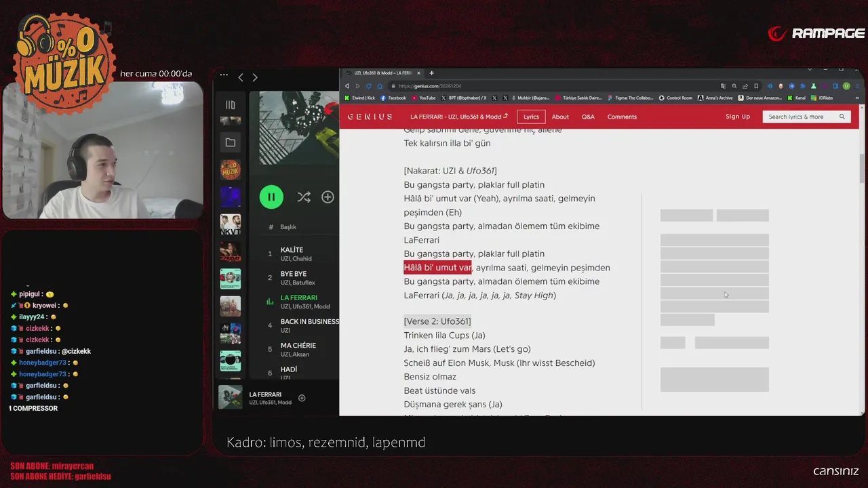Viewport: 868px width, 488px height.
Task: Reload the Genius page
Action: click(x=369, y=86)
